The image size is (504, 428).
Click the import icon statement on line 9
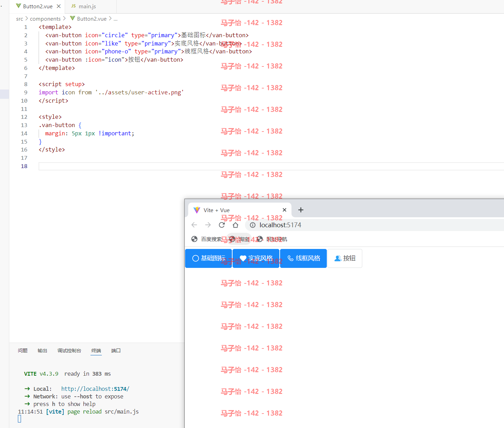pyautogui.click(x=111, y=92)
